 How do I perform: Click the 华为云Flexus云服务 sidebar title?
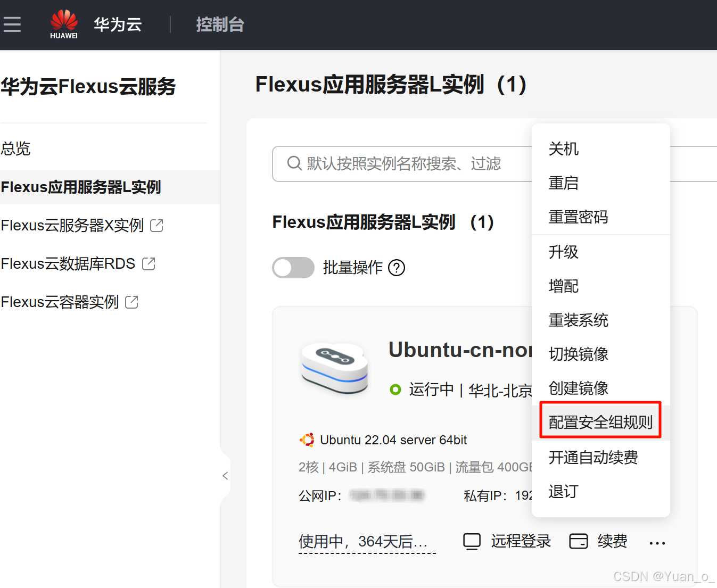click(88, 87)
